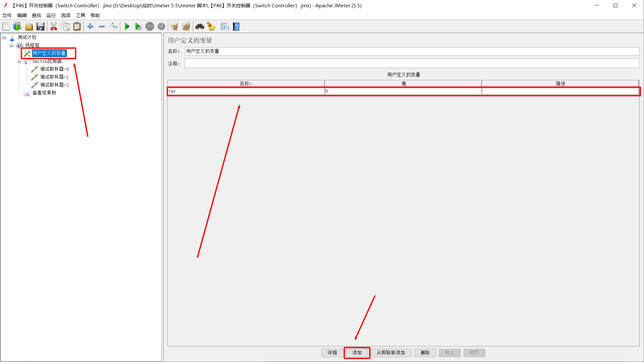Viewport: 644px width, 362px height.
Task: Click the Collapse all minus icon
Action: click(x=102, y=27)
